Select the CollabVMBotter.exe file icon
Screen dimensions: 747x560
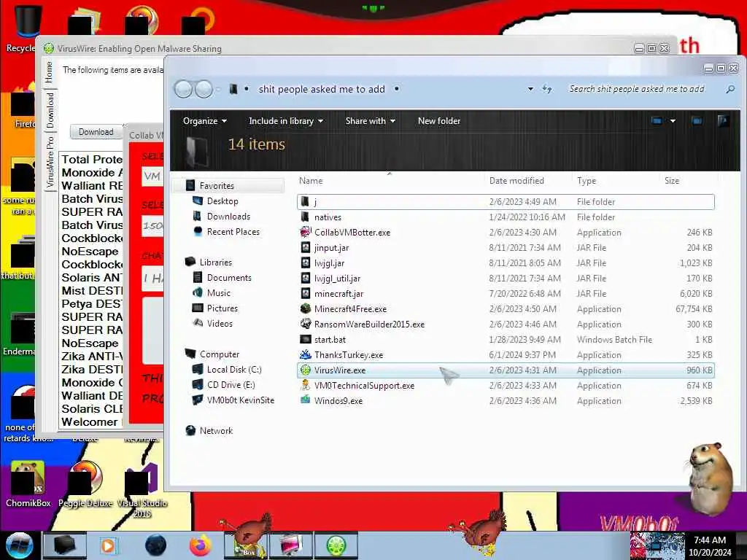306,233
